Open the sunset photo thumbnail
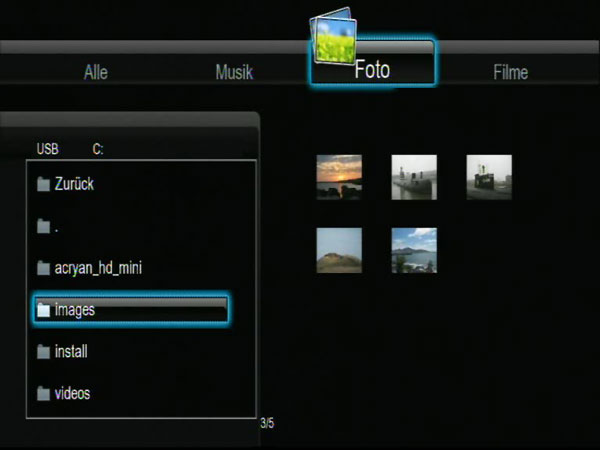This screenshot has width=600, height=450. point(339,177)
